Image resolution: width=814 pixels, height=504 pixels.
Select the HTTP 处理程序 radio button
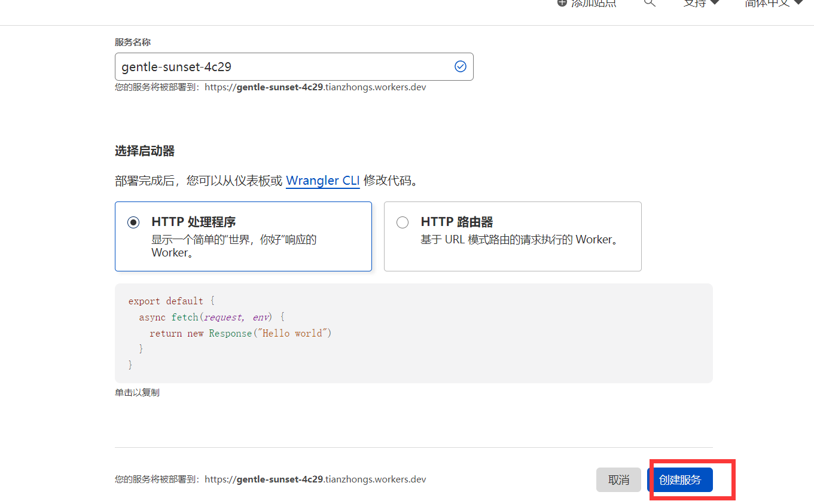133,222
